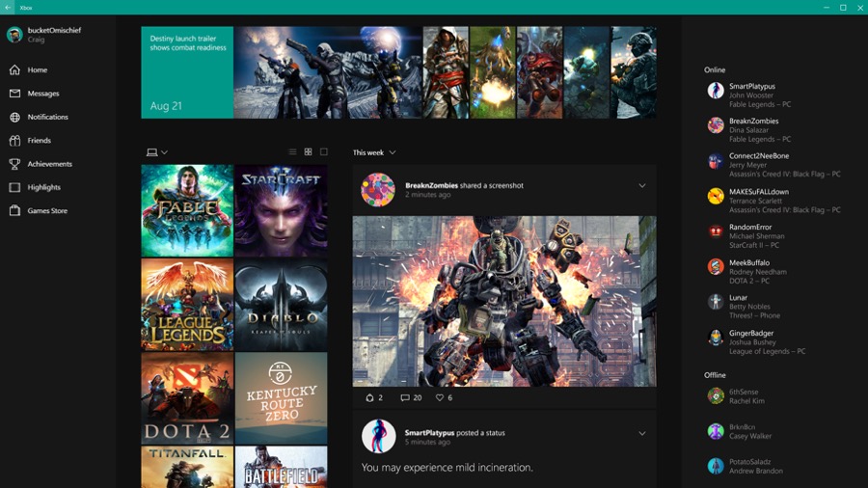This screenshot has width=868, height=488.
Task: Click the share count icon showing 2
Action: (x=369, y=397)
